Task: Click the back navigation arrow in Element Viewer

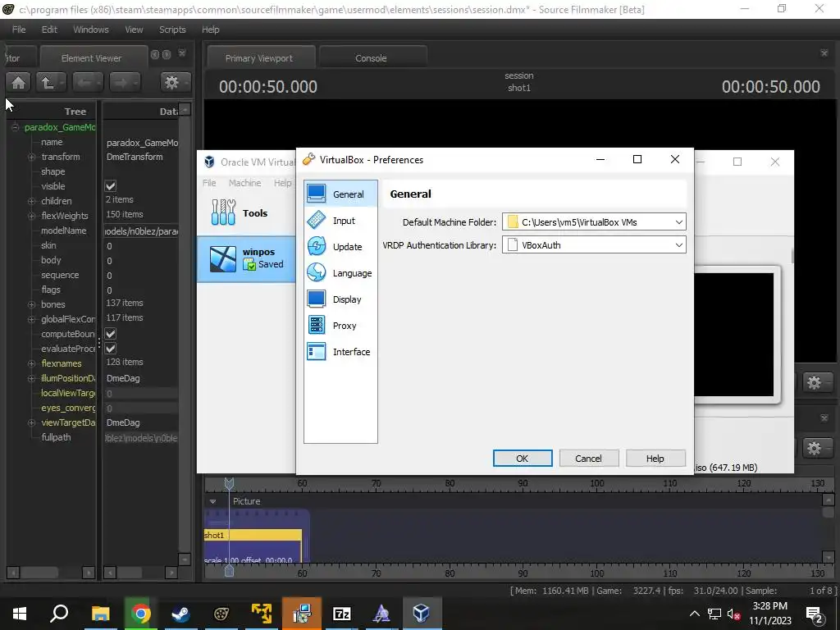Action: (87, 83)
